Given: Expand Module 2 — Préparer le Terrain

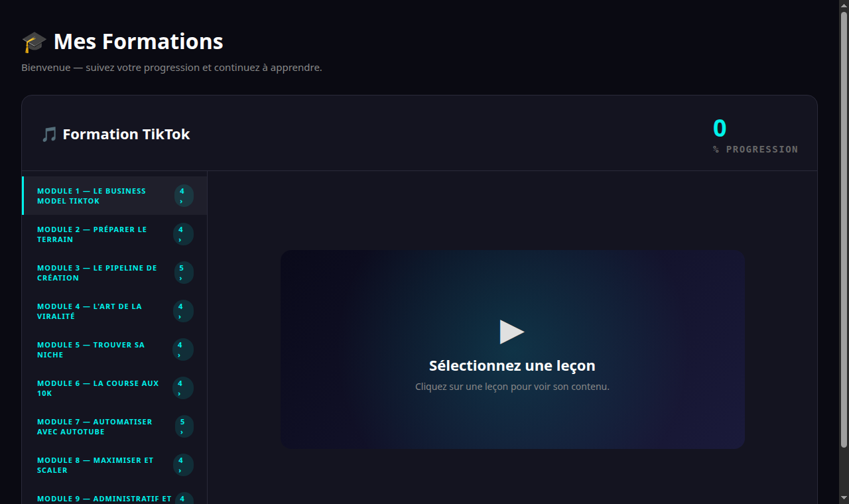Looking at the screenshot, I should coord(115,234).
